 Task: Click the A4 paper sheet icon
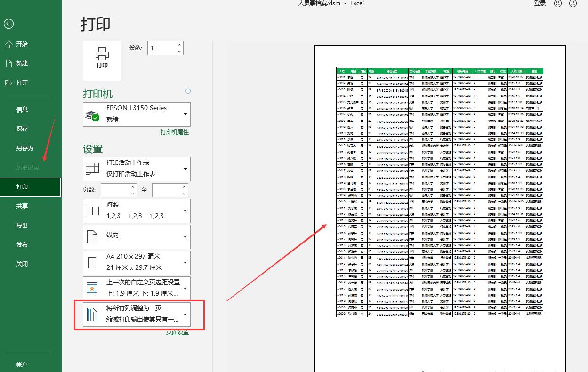click(92, 263)
